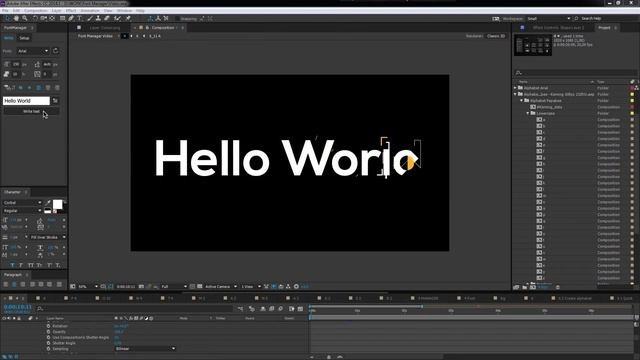Viewport: 640px width, 360px height.
Task: Select the Roto Brush tool
Action: (118, 18)
